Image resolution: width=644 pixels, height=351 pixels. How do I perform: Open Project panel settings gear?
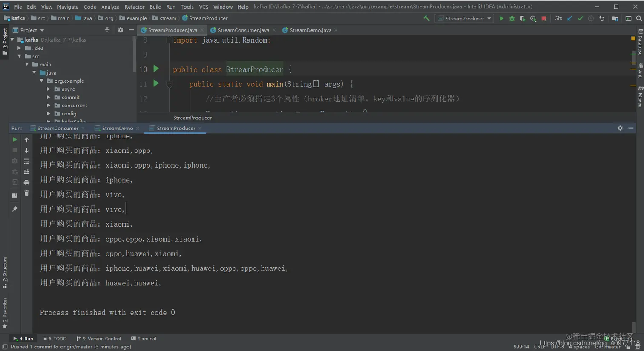click(120, 30)
